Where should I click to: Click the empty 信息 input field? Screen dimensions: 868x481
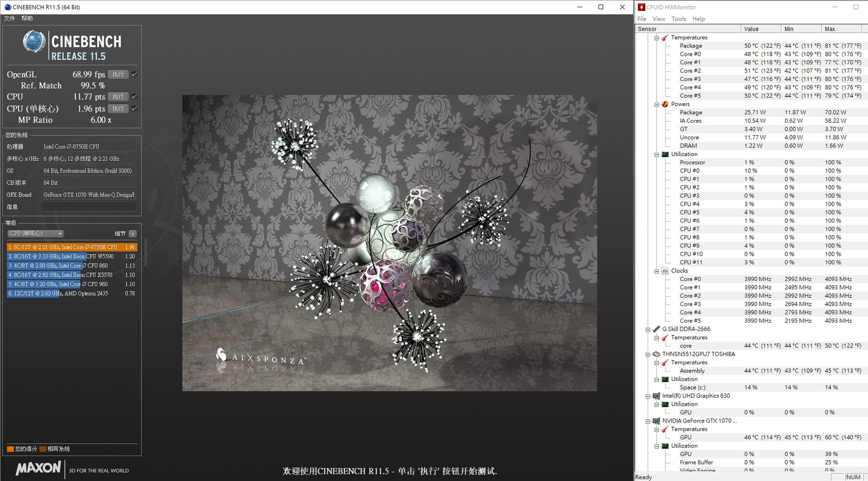[89, 207]
